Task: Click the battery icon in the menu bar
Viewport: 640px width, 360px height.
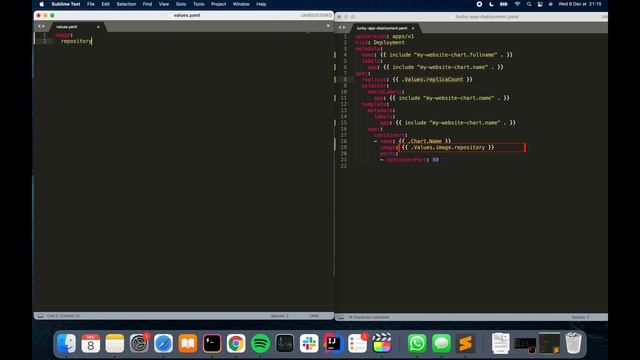Action: coord(504,4)
